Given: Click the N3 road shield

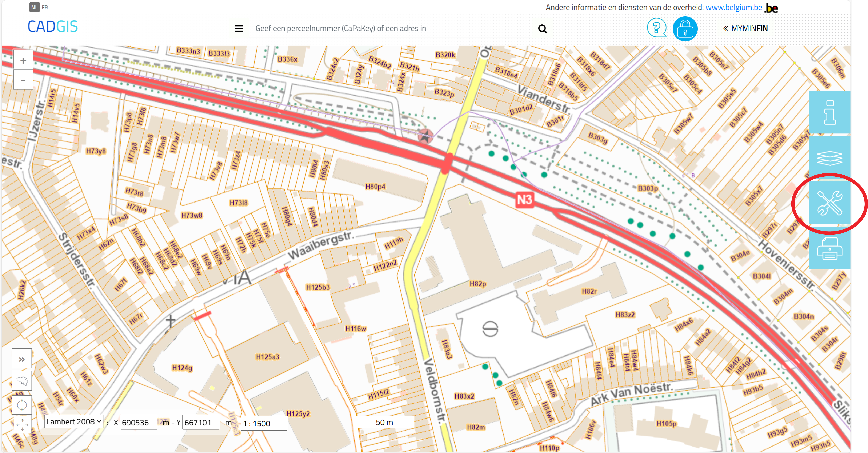Looking at the screenshot, I should tap(524, 200).
